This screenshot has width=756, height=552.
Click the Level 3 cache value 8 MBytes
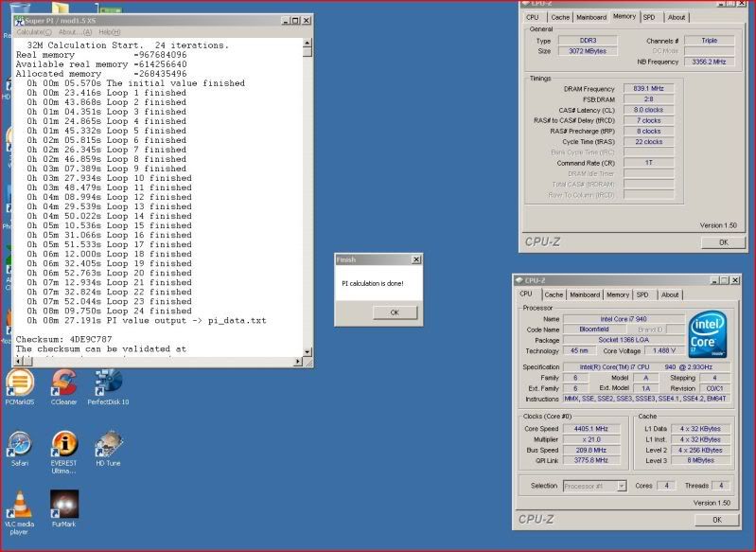tap(700, 460)
